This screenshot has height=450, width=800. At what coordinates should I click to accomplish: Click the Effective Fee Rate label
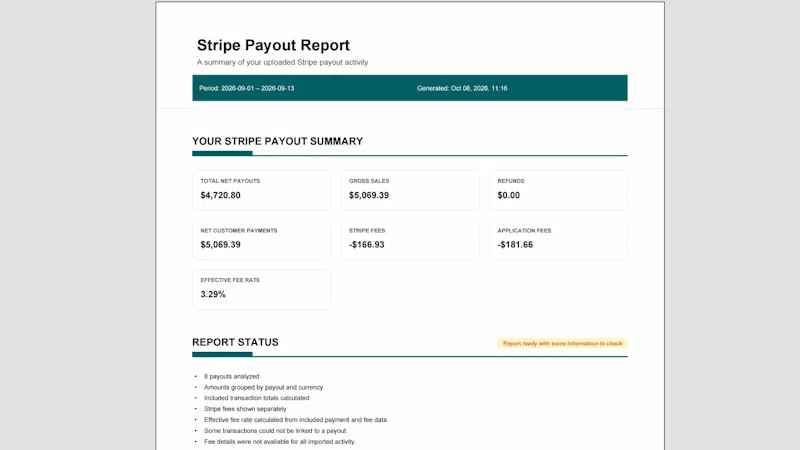230,280
